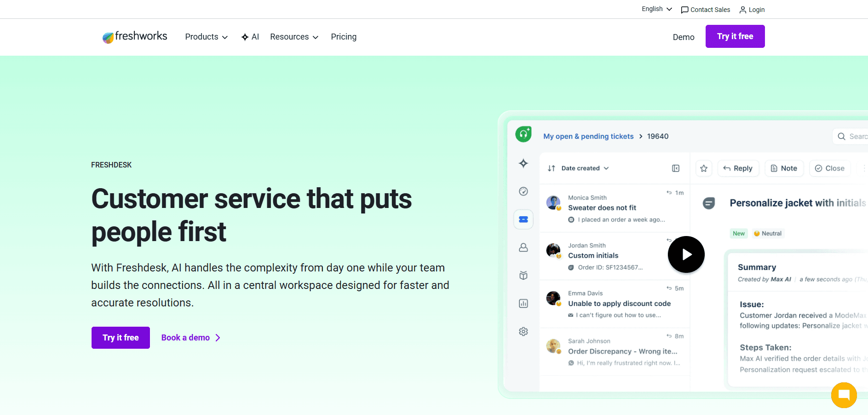Open the Dashboard gauge icon in sidebar
Viewport: 868px width, 415px height.
click(x=523, y=191)
